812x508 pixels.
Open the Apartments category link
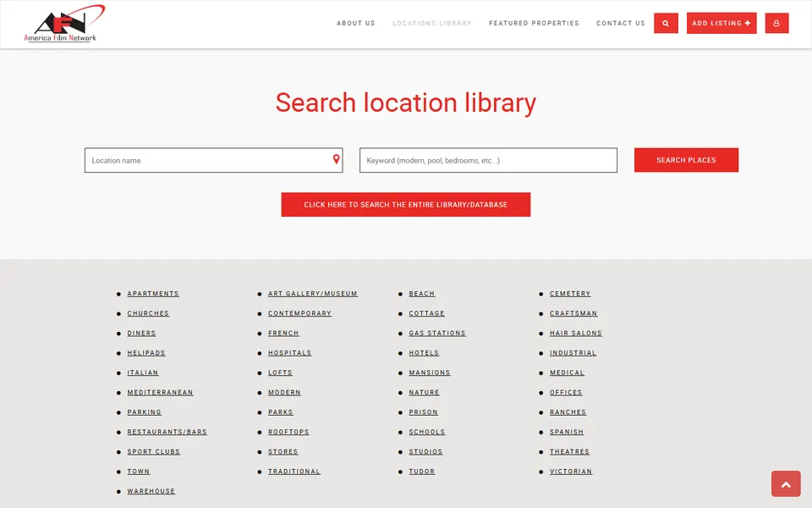(x=153, y=294)
